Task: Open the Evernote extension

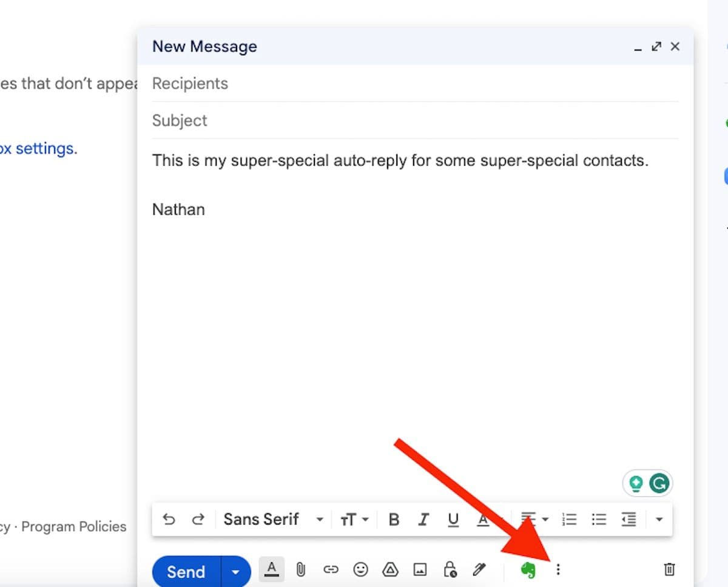Action: [x=529, y=569]
